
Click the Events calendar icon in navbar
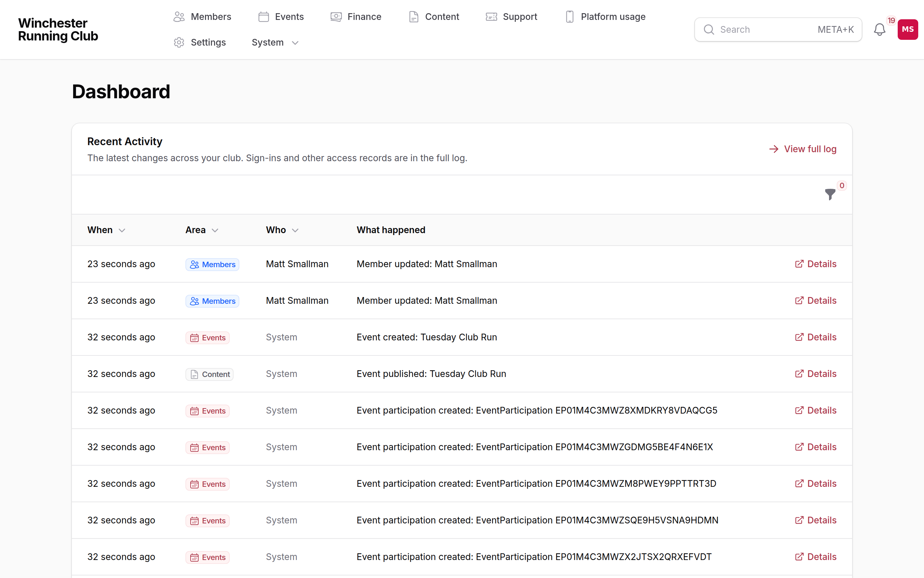click(263, 17)
